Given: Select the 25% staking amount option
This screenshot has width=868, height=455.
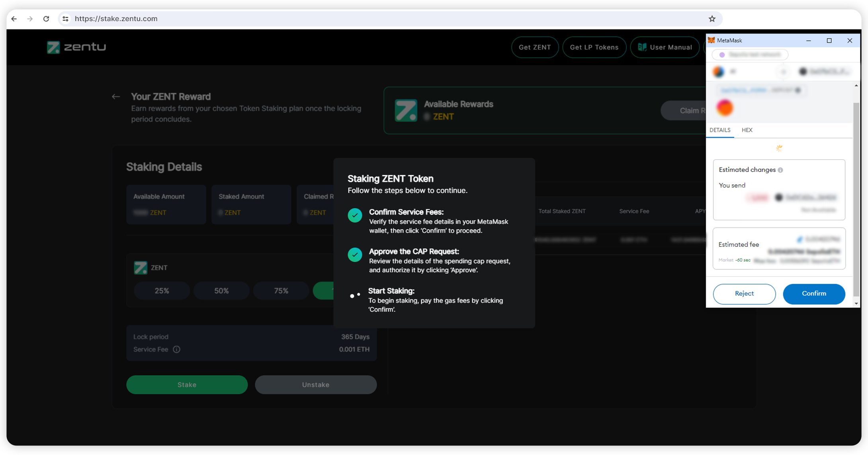Looking at the screenshot, I should 162,291.
